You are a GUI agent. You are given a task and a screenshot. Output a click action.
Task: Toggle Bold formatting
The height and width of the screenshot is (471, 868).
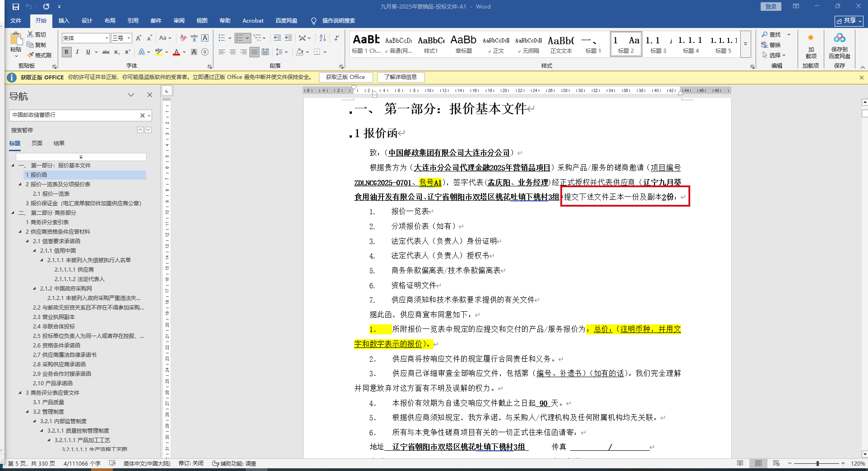pyautogui.click(x=67, y=52)
